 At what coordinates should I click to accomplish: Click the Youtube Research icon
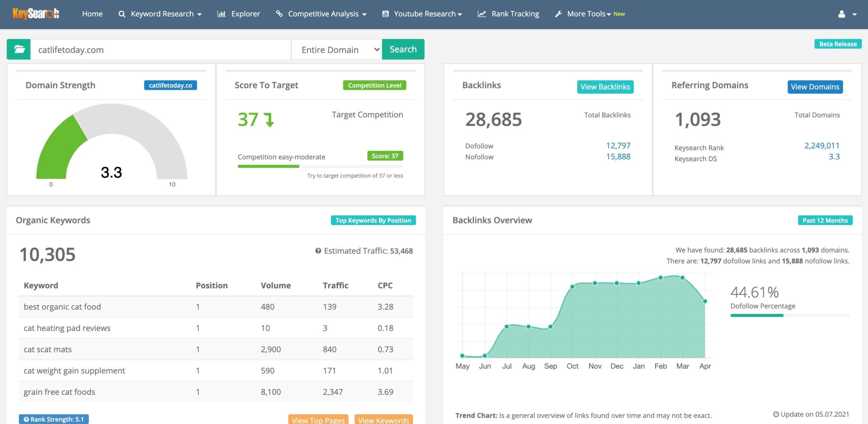386,14
